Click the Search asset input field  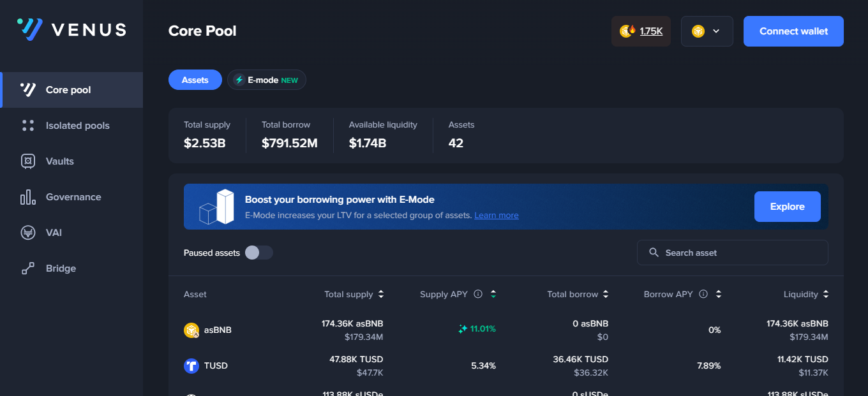(x=740, y=253)
